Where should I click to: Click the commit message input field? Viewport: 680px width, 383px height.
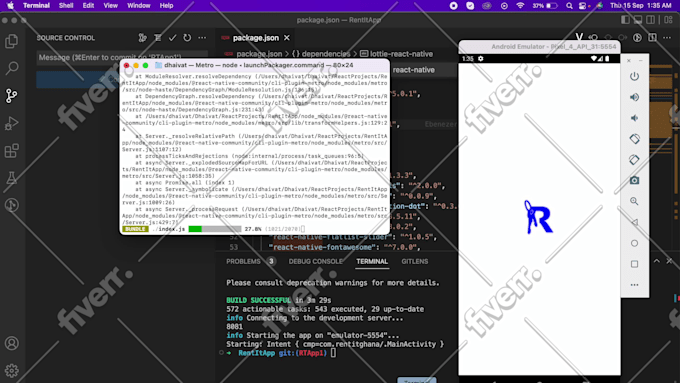pos(122,57)
